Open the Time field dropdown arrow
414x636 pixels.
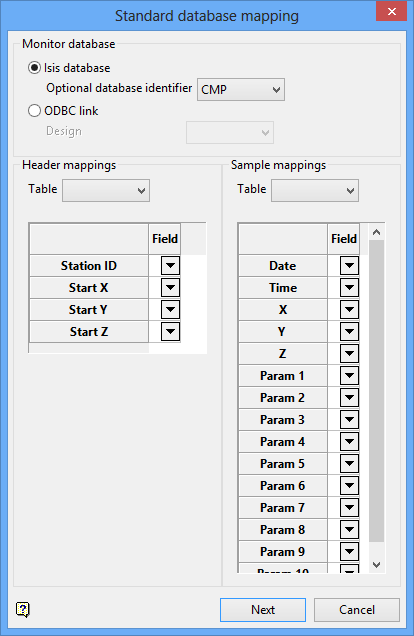coord(350,288)
